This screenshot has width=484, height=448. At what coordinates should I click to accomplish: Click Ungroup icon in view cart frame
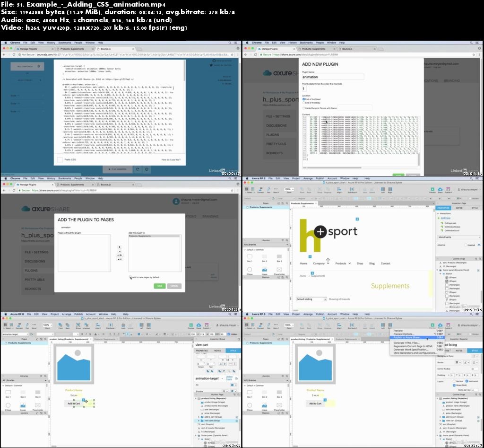pyautogui.click(x=86, y=325)
